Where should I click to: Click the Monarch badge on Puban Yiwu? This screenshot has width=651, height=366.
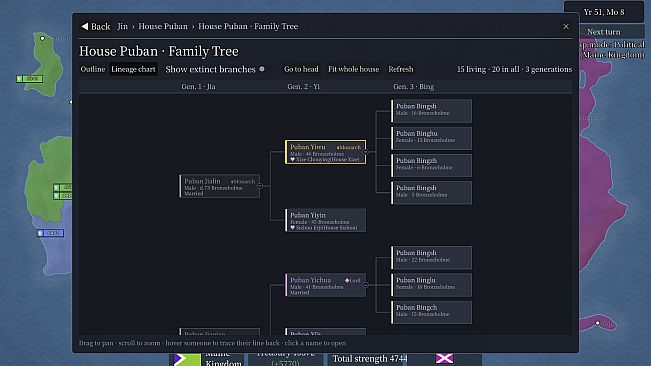348,147
